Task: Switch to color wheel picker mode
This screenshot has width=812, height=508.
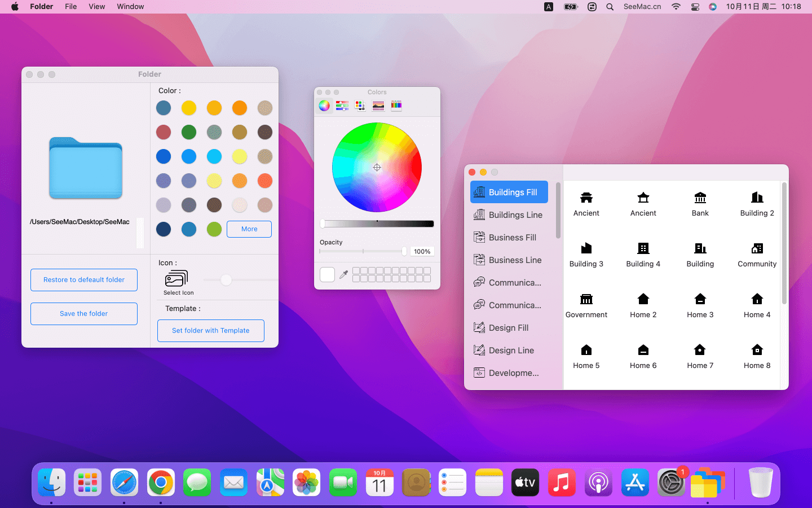Action: tap(324, 106)
